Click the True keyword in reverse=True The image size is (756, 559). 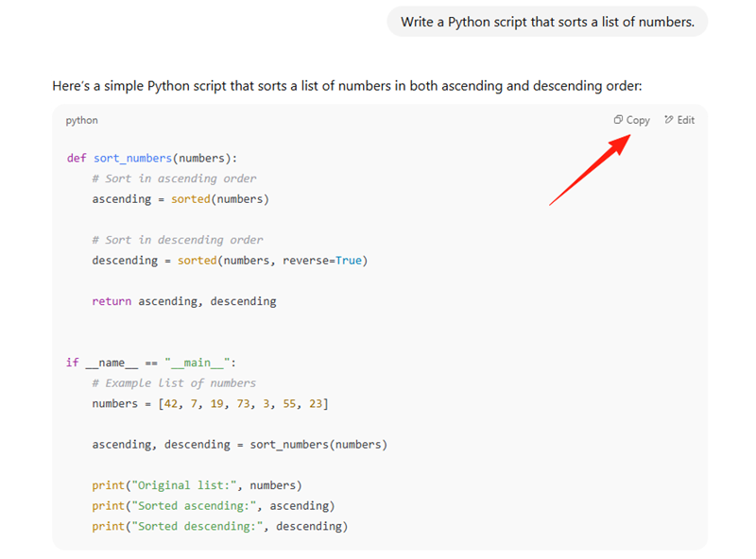pyautogui.click(x=348, y=261)
